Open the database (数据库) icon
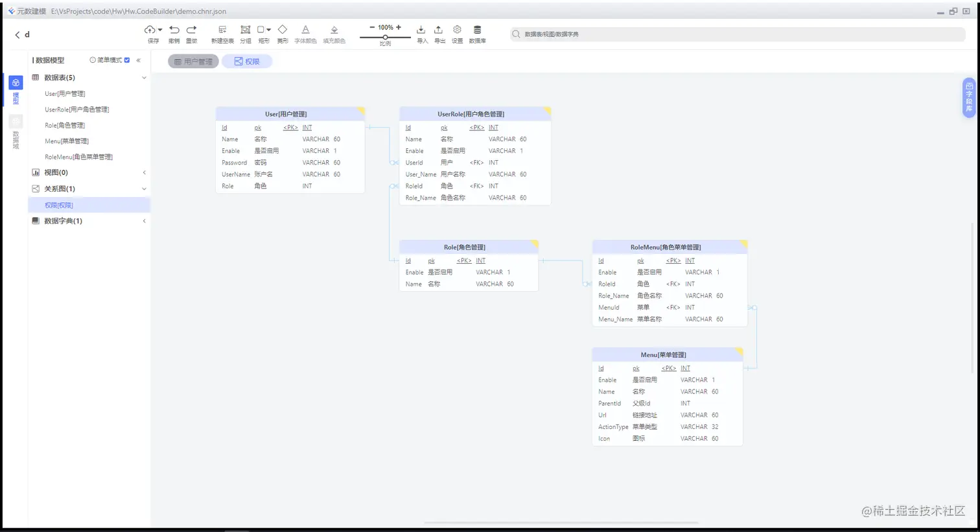The height and width of the screenshot is (532, 980). pos(477,30)
